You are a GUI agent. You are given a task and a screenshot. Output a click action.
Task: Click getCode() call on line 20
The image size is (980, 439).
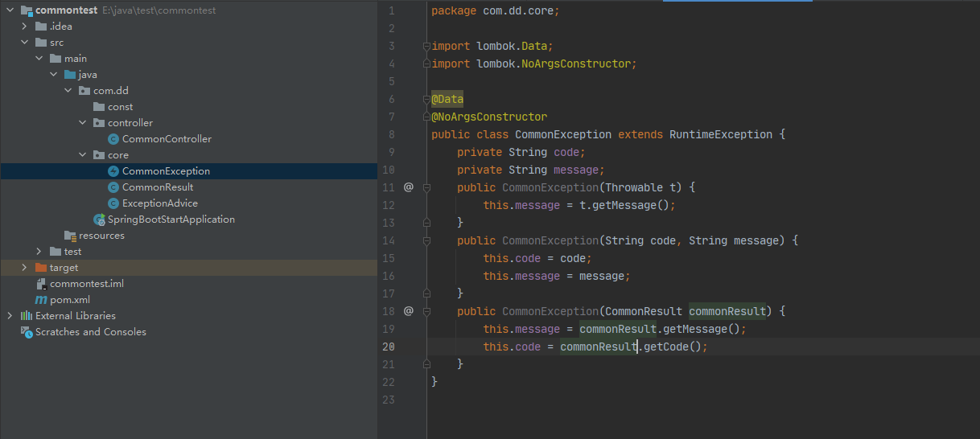pos(672,347)
